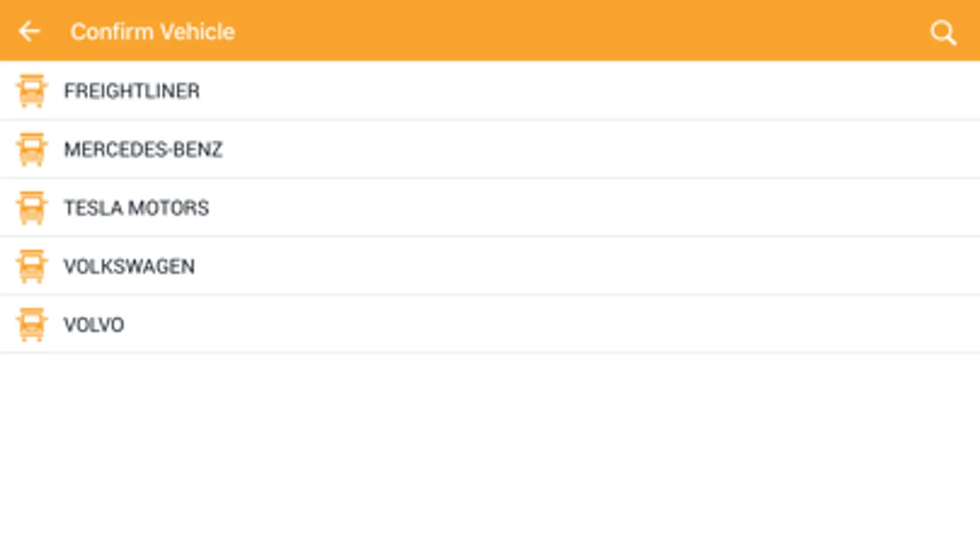The width and height of the screenshot is (980, 552).
Task: Click empty space in the Volvo row
Action: [x=552, y=324]
